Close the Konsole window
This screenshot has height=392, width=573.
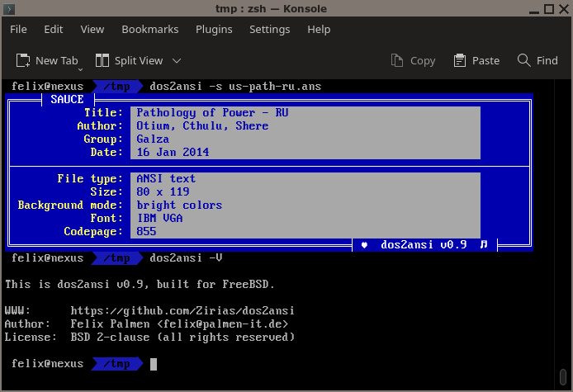564,9
